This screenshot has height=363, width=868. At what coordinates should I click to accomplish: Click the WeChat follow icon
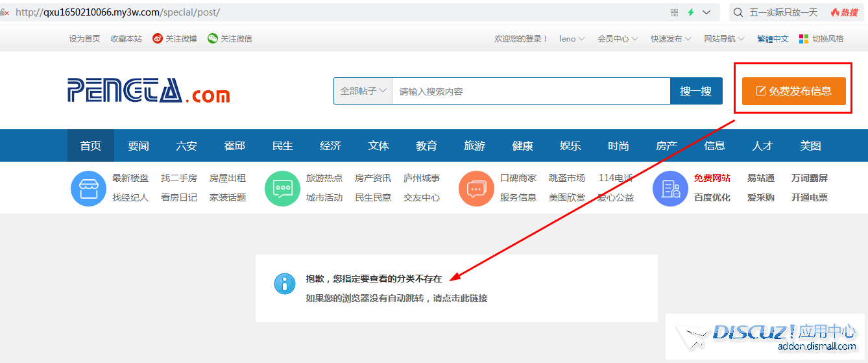[x=213, y=39]
